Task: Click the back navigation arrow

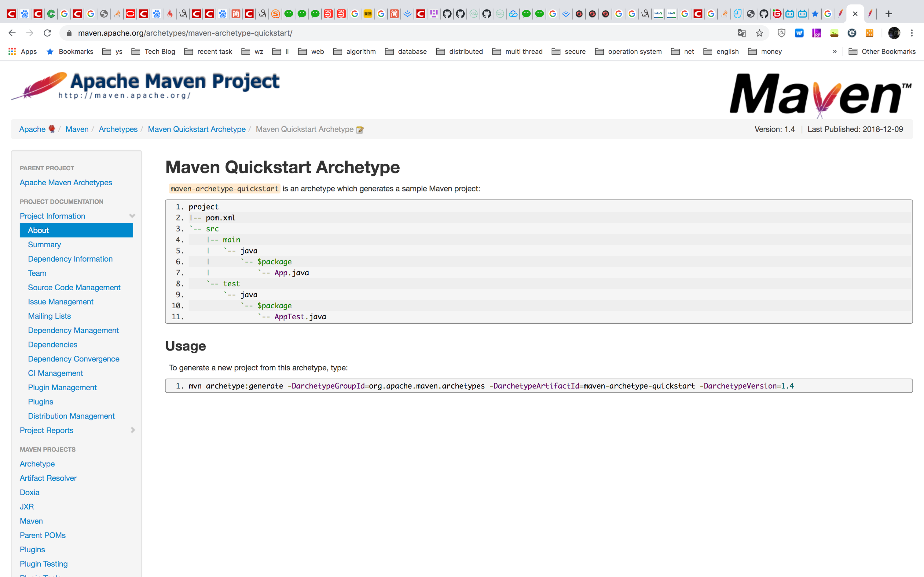Action: (12, 33)
